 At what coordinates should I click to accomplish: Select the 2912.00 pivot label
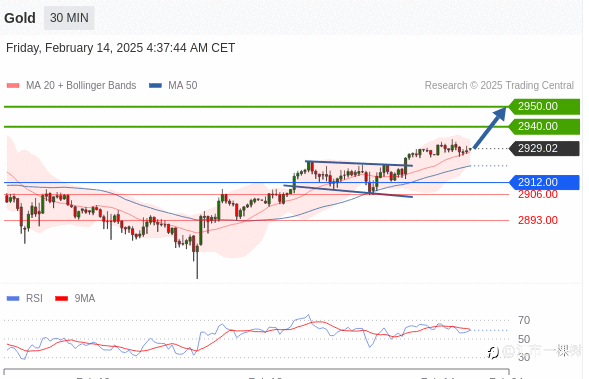[x=544, y=182]
